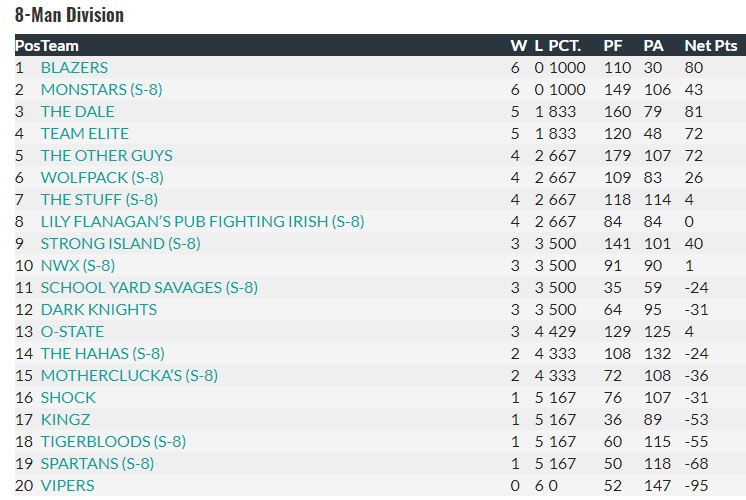Open THE DALE team page
The width and height of the screenshot is (746, 500).
click(x=77, y=111)
